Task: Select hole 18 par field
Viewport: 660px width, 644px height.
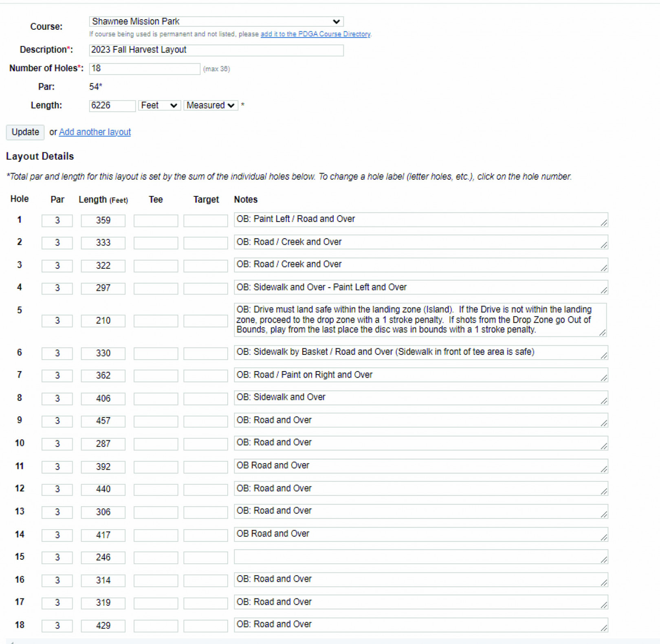Action: pyautogui.click(x=57, y=626)
